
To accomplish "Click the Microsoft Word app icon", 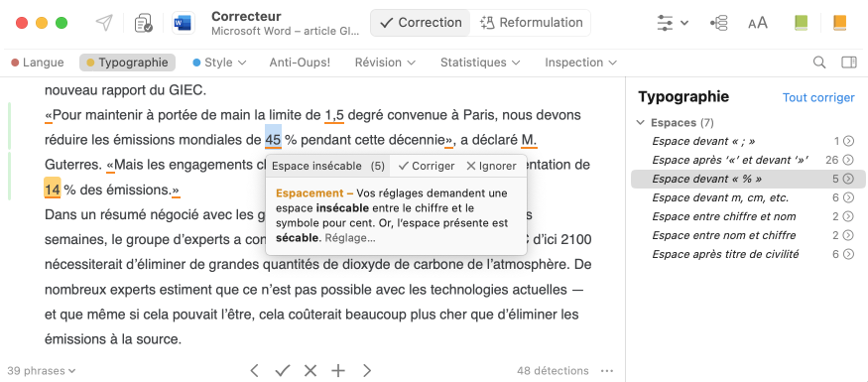I will point(184,23).
